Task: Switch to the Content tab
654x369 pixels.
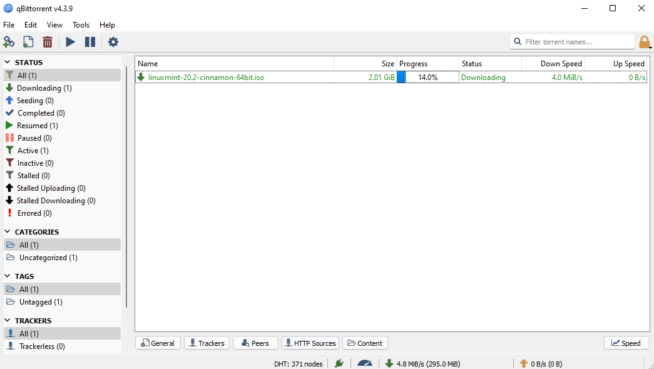Action: coord(365,343)
